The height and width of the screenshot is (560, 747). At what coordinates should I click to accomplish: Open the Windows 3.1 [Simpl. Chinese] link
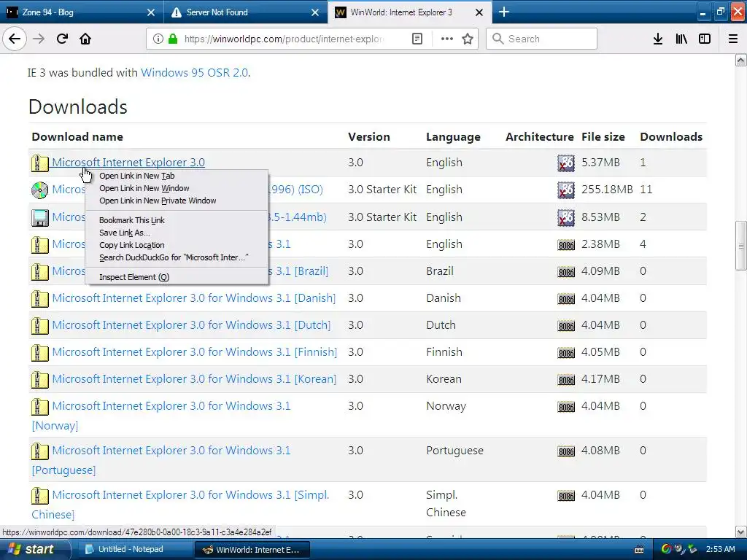(190, 495)
